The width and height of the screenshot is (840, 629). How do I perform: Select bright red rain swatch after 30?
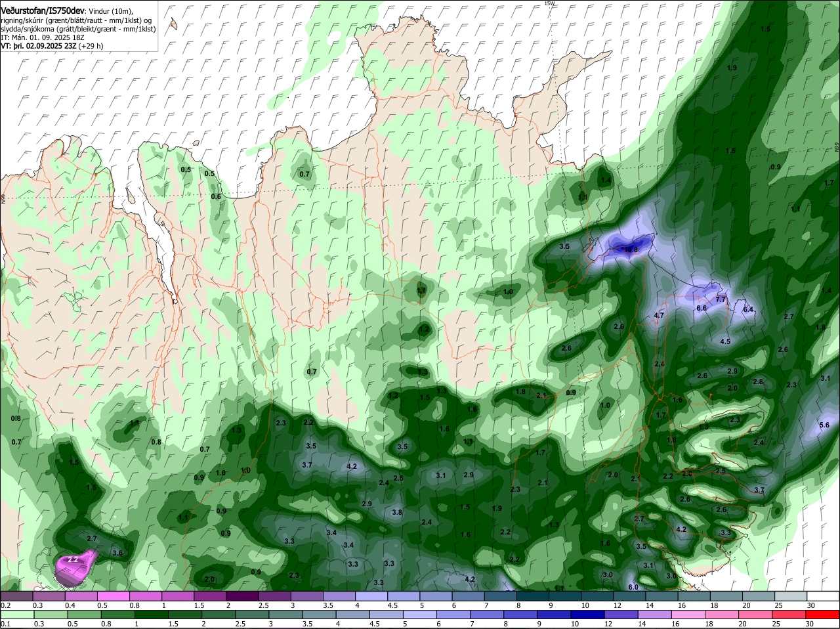tap(824, 614)
